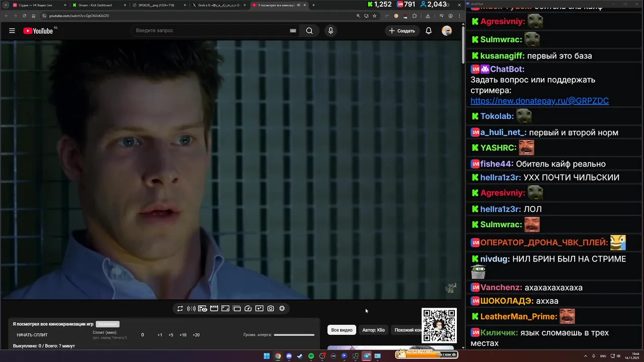Click the QR code image overlay
Image resolution: width=644 pixels, height=362 pixels.
439,326
